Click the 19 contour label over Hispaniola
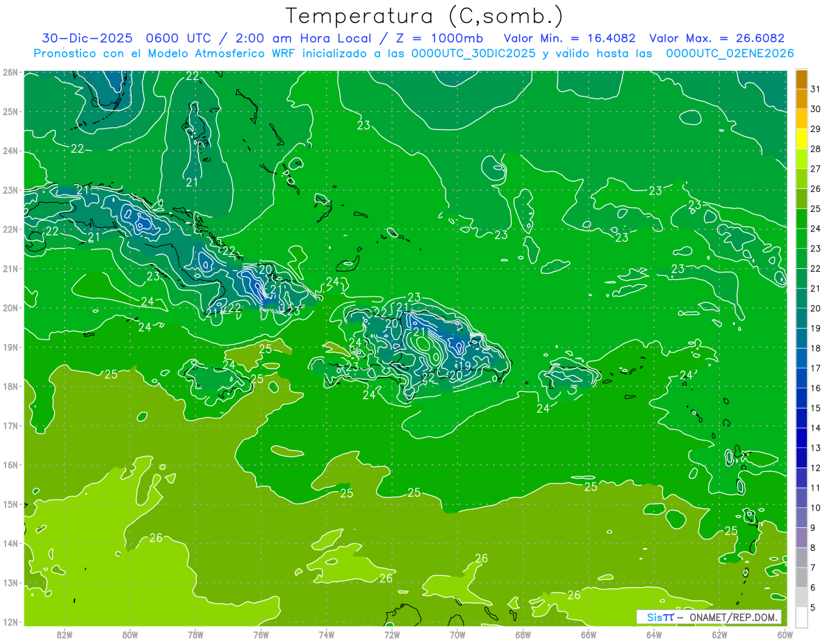This screenshot has width=834, height=644. point(465,365)
